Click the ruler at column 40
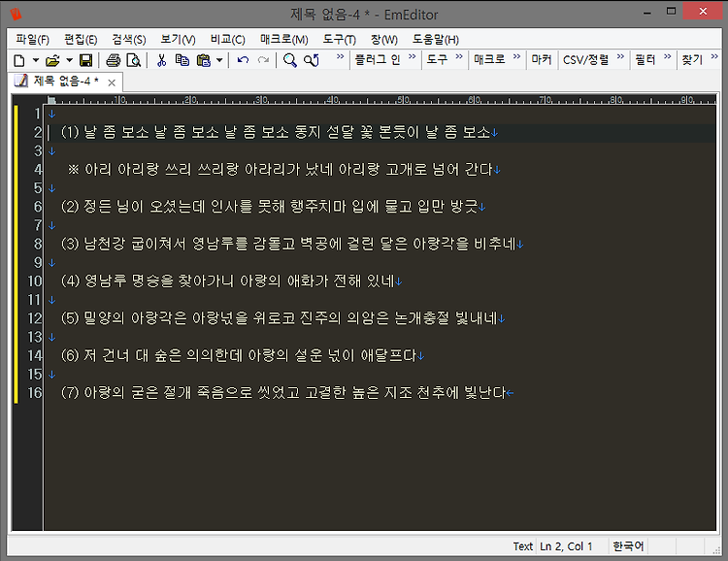 pyautogui.click(x=332, y=99)
